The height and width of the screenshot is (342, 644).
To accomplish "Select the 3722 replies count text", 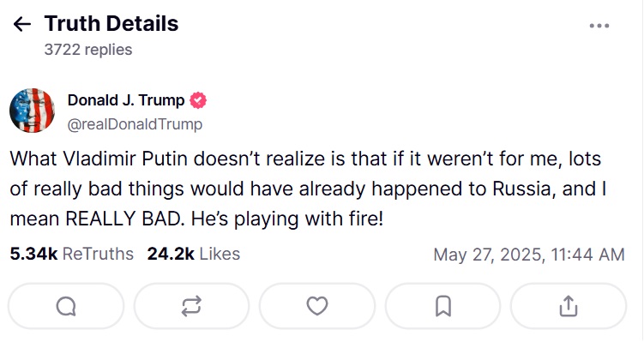I will tap(88, 50).
